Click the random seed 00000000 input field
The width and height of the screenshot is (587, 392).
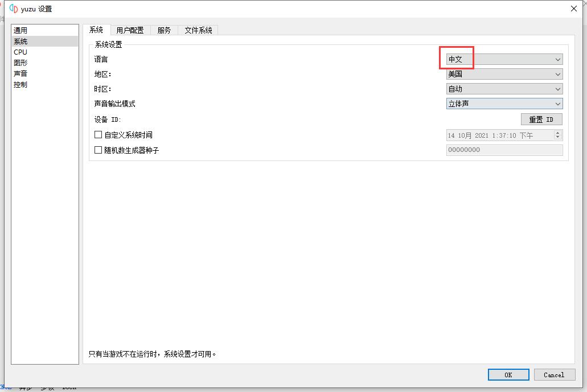click(x=504, y=150)
